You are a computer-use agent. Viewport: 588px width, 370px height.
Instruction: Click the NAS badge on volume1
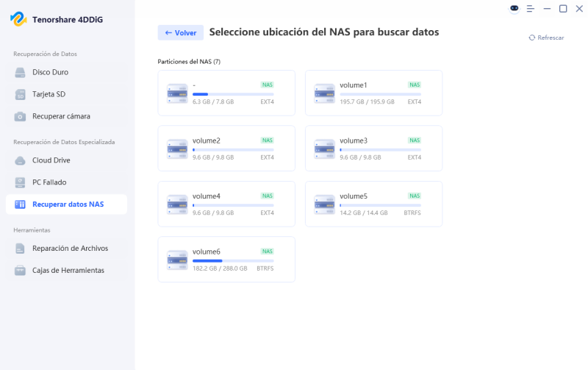pyautogui.click(x=415, y=85)
